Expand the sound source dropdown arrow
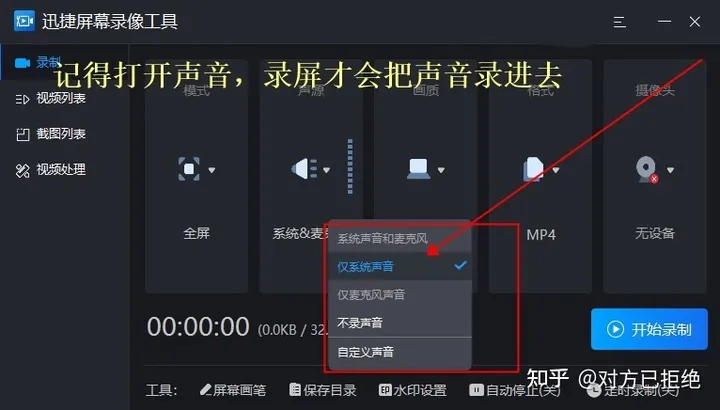The width and height of the screenshot is (720, 410). [326, 170]
